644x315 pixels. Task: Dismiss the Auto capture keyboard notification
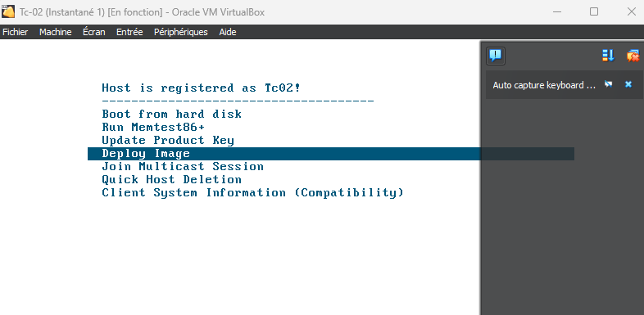point(628,84)
